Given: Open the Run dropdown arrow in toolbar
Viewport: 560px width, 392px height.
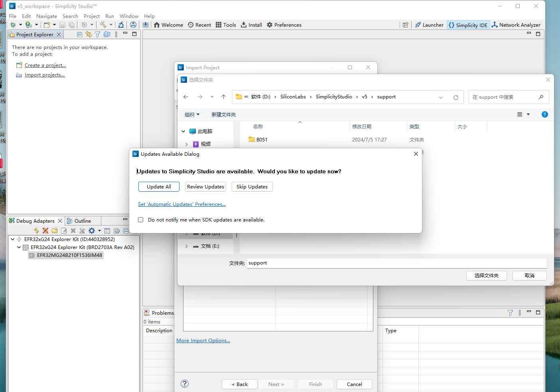Looking at the screenshot, I should [x=36, y=25].
